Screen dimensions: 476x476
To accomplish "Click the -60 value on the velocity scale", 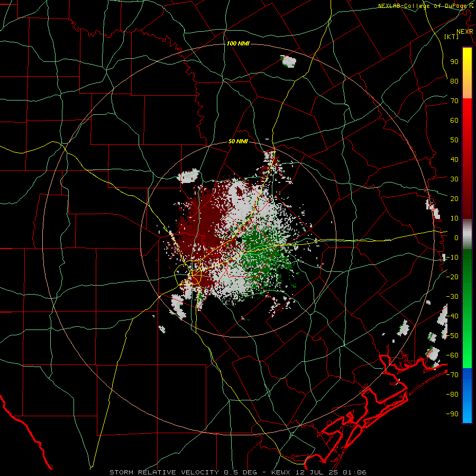I will pyautogui.click(x=452, y=355).
